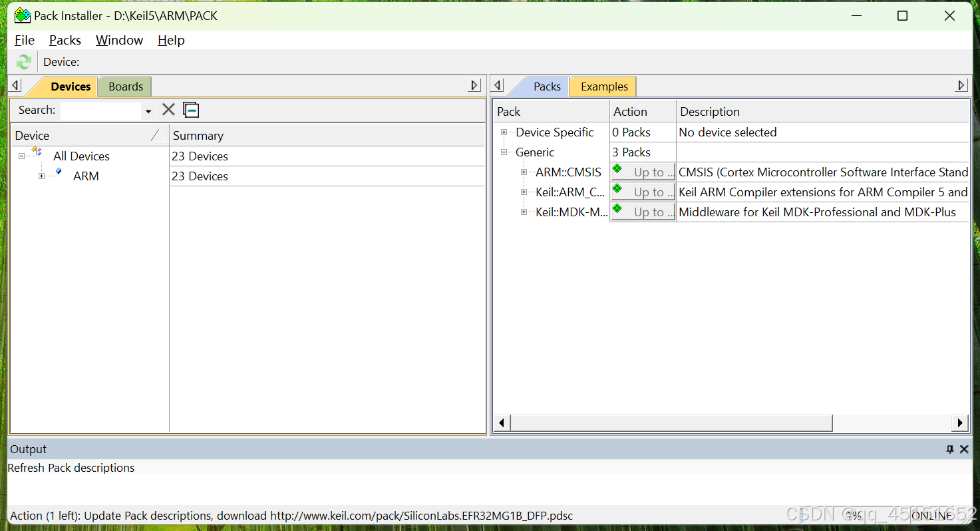The width and height of the screenshot is (980, 531).
Task: Click the packs scrollbar left arrow
Action: pos(502,423)
